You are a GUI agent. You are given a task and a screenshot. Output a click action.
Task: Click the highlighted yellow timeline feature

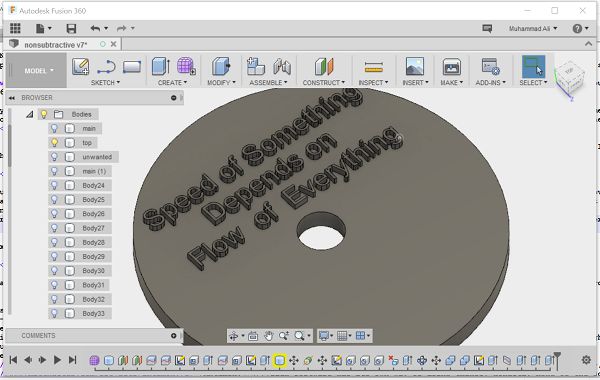pos(279,360)
